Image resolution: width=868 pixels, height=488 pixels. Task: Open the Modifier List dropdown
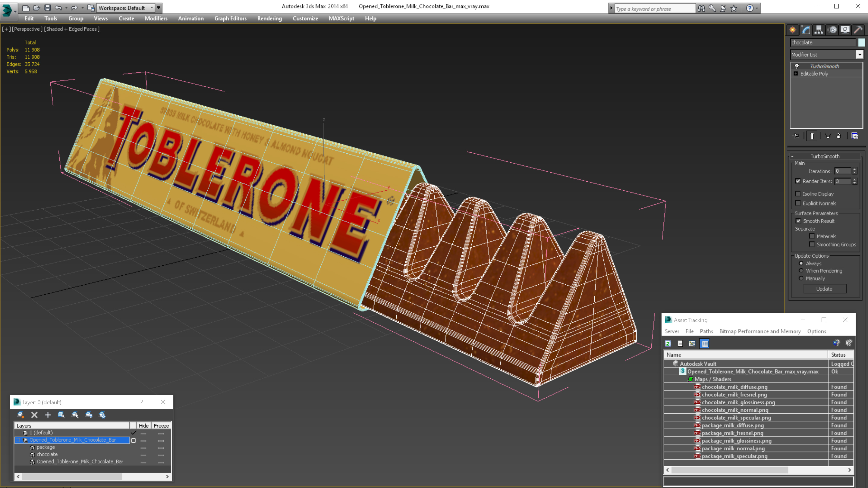[860, 55]
